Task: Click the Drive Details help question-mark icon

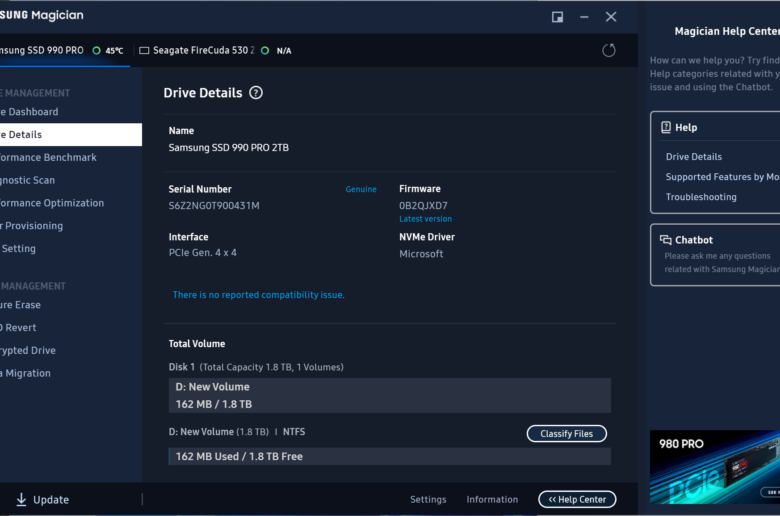Action: (256, 93)
